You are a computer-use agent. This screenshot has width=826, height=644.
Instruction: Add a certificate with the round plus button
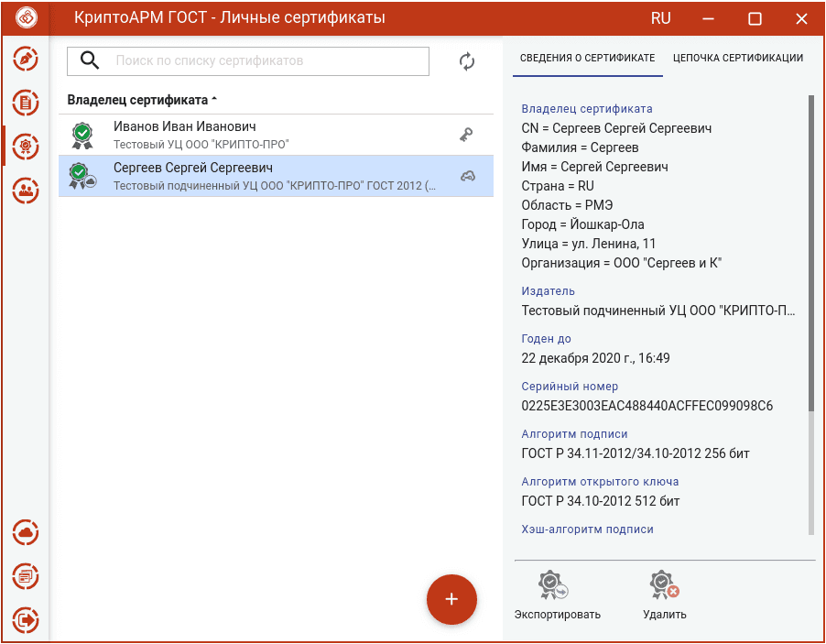(x=451, y=599)
